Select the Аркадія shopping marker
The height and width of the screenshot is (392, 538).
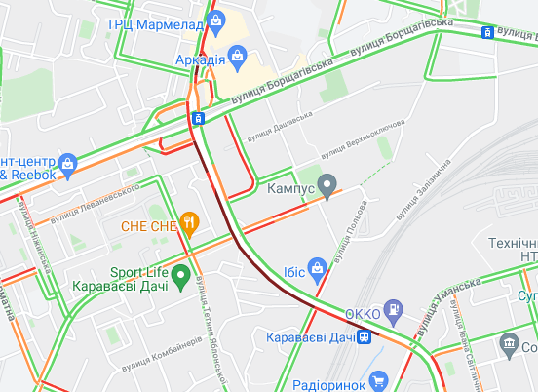238,58
